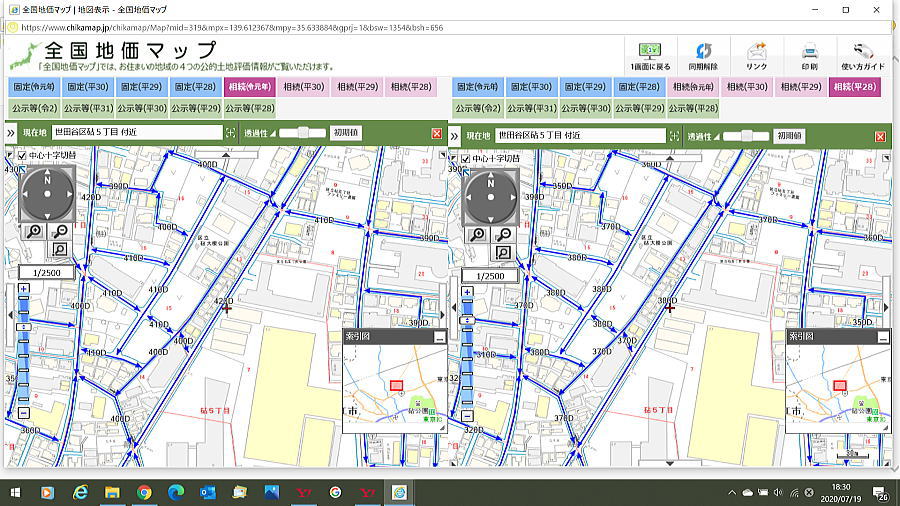Pan north on left map compass
The height and width of the screenshot is (506, 900).
click(x=47, y=174)
